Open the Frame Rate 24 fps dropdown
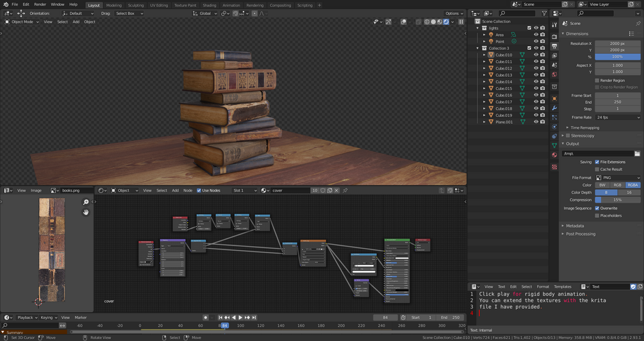This screenshot has height=341, width=644. (618, 117)
